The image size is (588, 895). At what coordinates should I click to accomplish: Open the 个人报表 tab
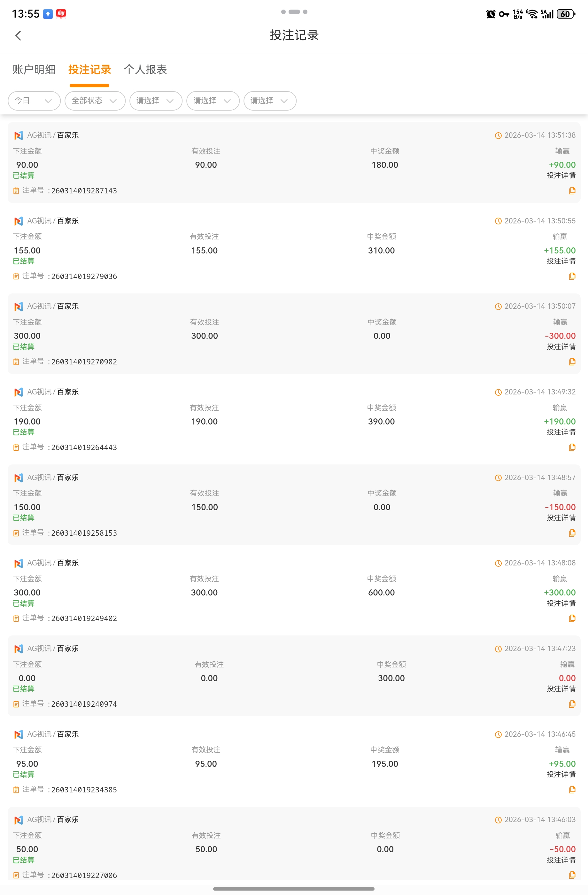click(x=145, y=70)
